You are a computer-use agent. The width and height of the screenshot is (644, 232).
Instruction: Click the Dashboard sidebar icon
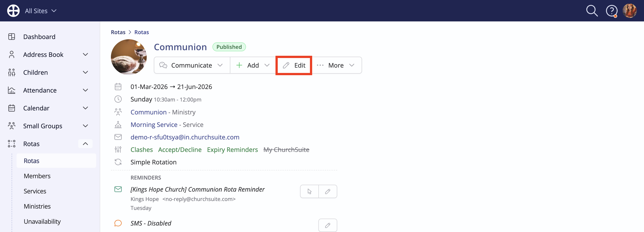[11, 37]
